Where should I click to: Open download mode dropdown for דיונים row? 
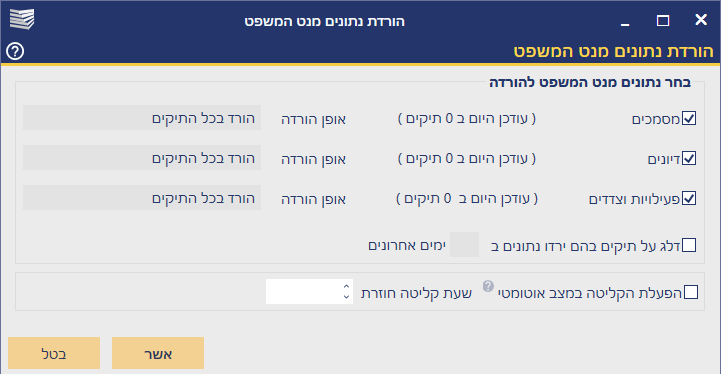pyautogui.click(x=142, y=158)
